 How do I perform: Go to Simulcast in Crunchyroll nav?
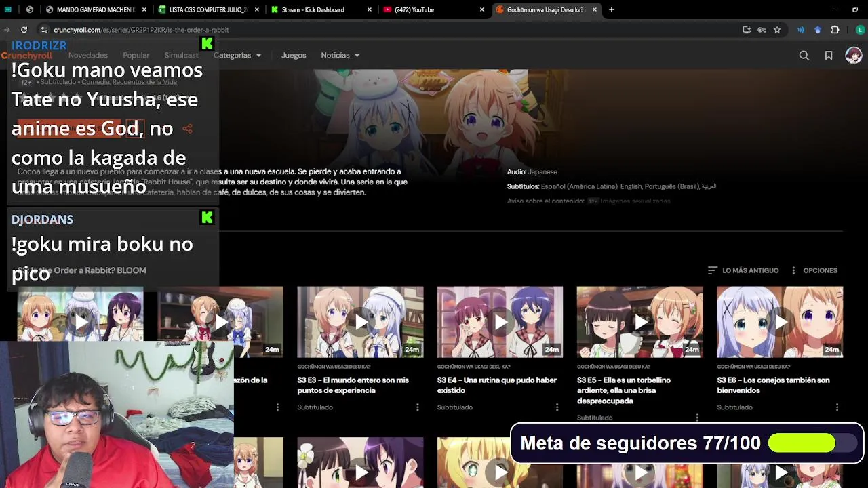[x=181, y=56]
